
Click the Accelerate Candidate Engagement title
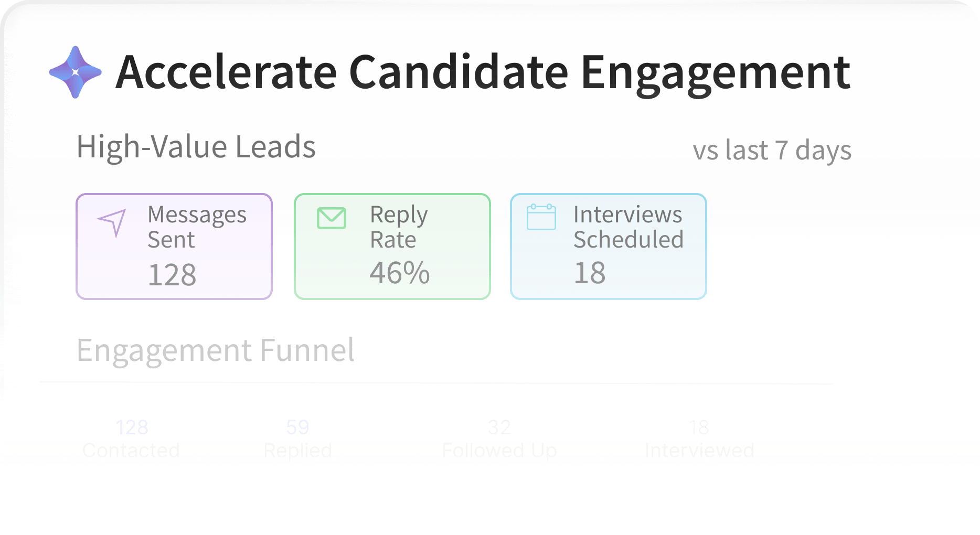click(483, 72)
